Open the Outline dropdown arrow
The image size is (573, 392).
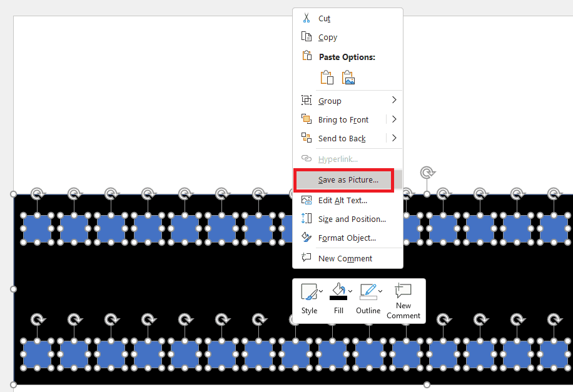click(380, 291)
